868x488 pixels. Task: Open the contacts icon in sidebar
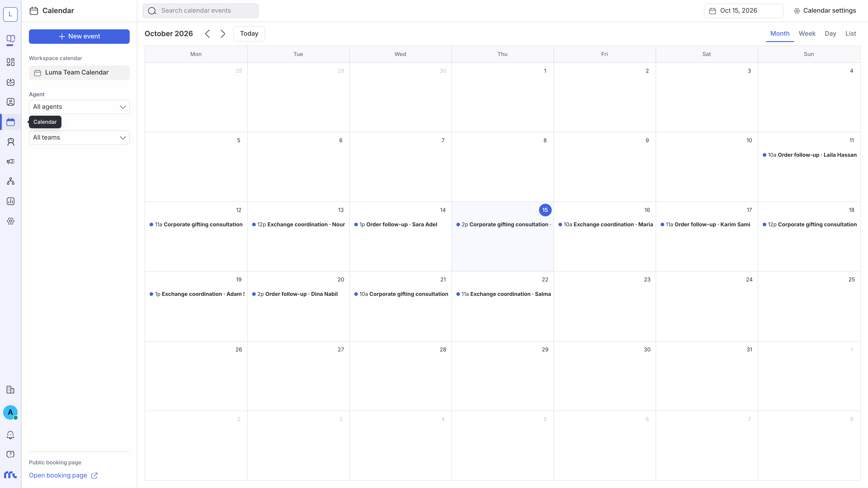pos(10,102)
